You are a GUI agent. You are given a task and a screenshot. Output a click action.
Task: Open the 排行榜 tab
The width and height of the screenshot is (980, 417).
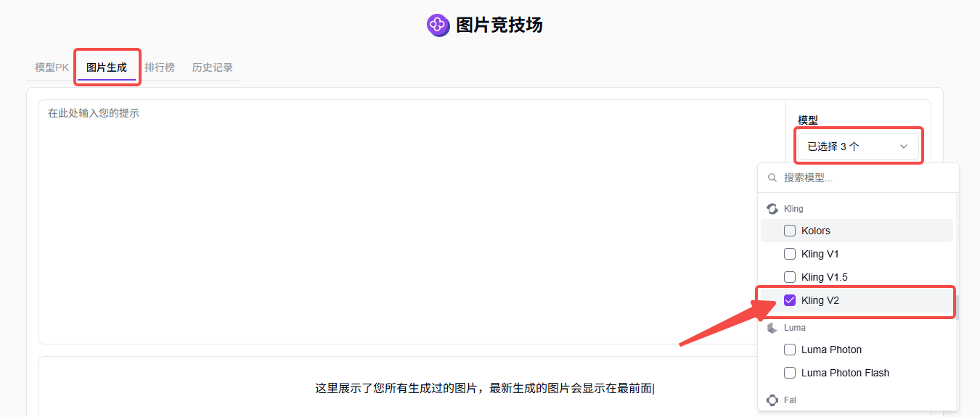160,67
